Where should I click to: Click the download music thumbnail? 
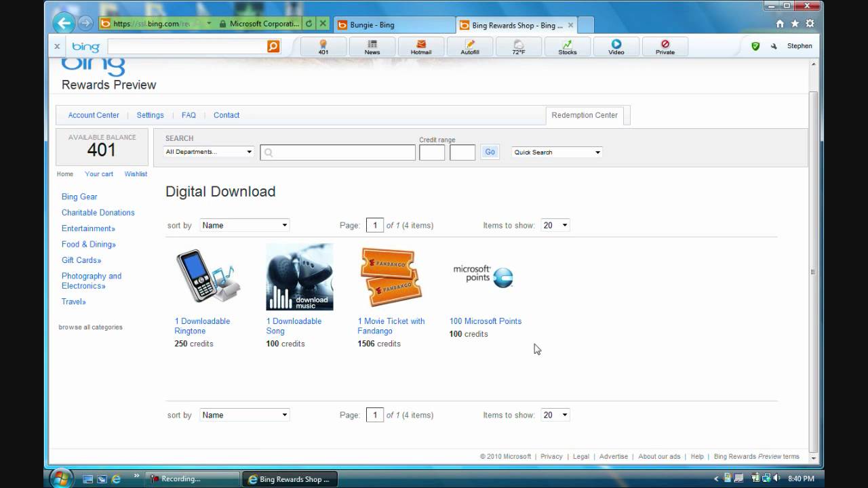click(x=300, y=277)
